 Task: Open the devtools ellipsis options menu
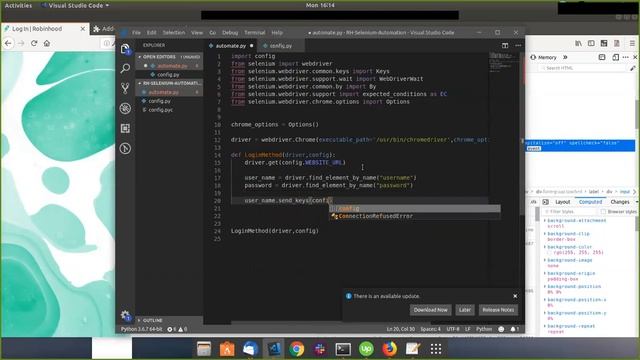[x=625, y=57]
